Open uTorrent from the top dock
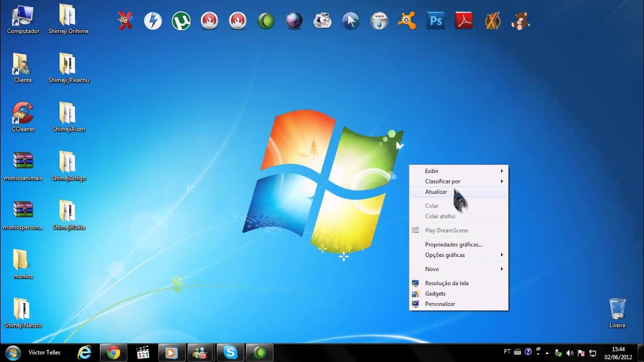The height and width of the screenshot is (362, 644). [181, 21]
